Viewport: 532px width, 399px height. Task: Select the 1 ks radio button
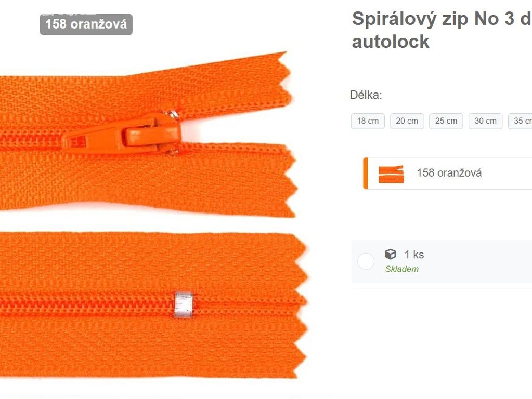[366, 261]
